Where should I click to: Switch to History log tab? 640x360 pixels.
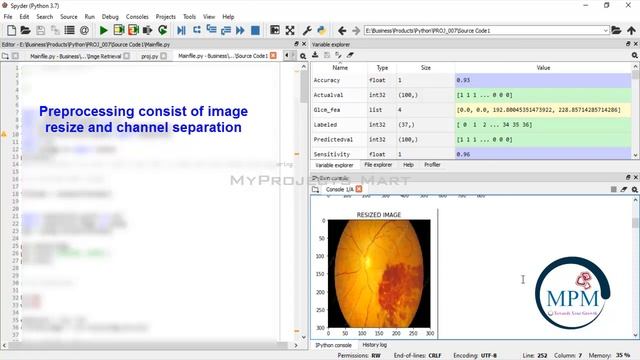point(374,345)
